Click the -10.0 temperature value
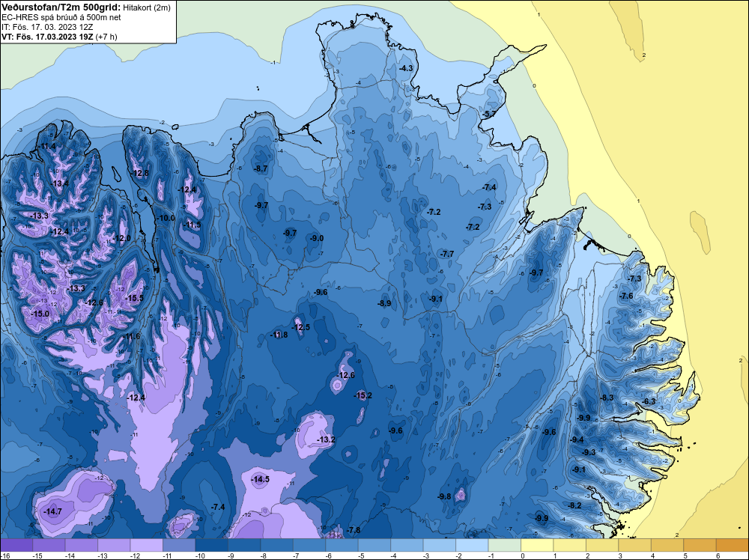This screenshot has width=749, height=560. (x=167, y=218)
